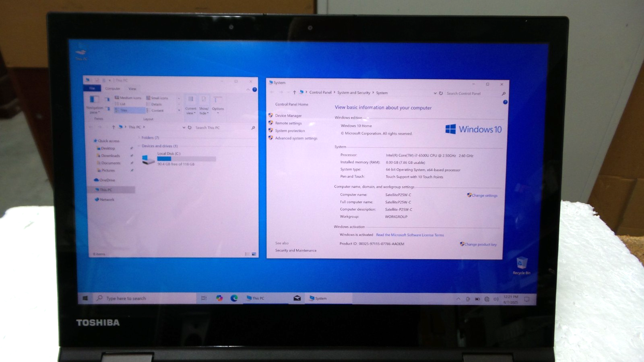Click the Search Control Panel field
644x362 pixels.
pyautogui.click(x=471, y=93)
